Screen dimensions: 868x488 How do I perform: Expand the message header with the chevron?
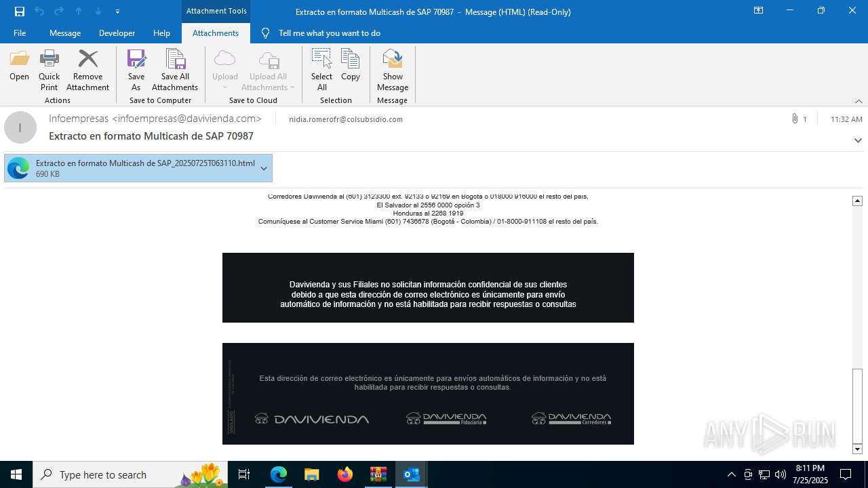tap(858, 140)
